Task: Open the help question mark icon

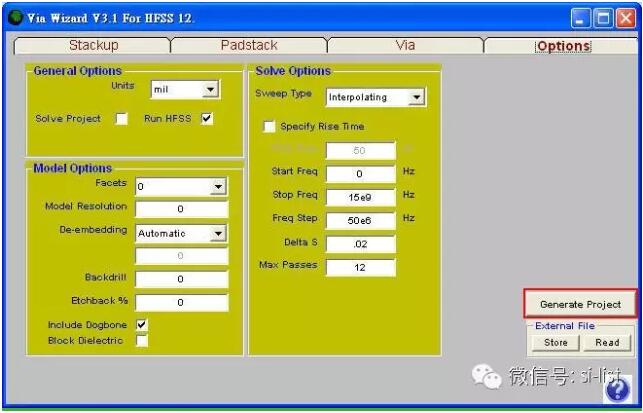Action: pyautogui.click(x=617, y=388)
